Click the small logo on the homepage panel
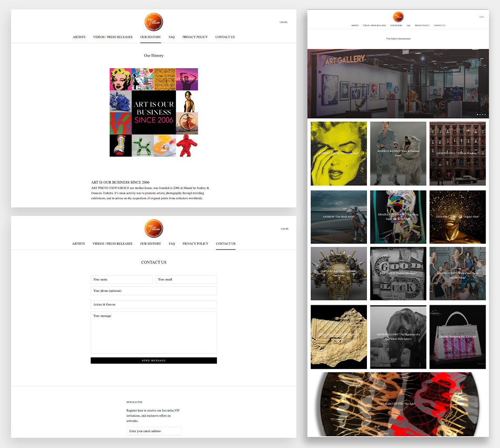500x448 pixels. tap(398, 17)
